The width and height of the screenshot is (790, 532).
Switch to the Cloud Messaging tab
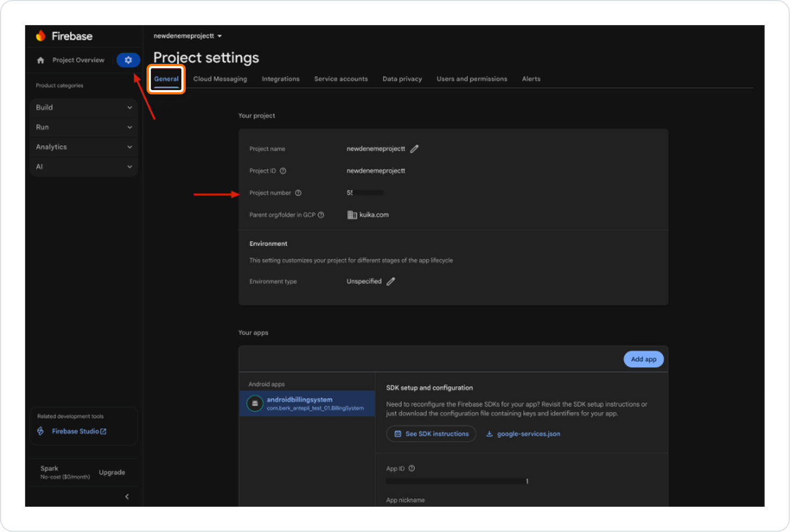220,79
